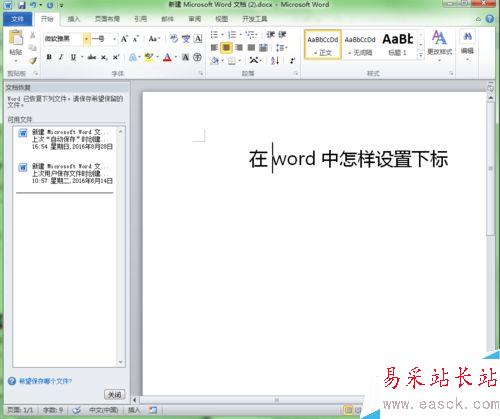500x419 pixels.
Task: Open Font dialog launcher in font group
Action: click(201, 73)
